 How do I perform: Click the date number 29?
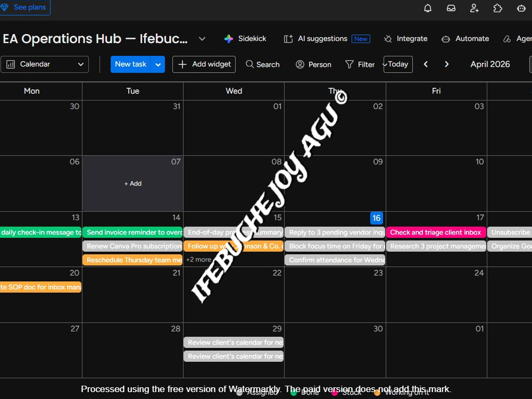coord(277,329)
